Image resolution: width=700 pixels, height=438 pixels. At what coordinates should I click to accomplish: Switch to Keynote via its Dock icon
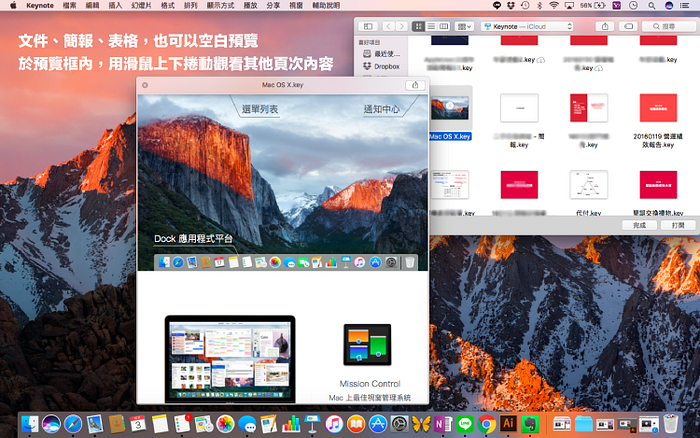point(312,424)
